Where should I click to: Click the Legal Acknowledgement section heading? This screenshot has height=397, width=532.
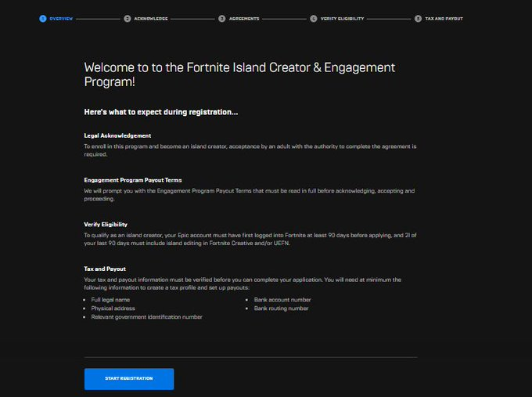coord(117,135)
